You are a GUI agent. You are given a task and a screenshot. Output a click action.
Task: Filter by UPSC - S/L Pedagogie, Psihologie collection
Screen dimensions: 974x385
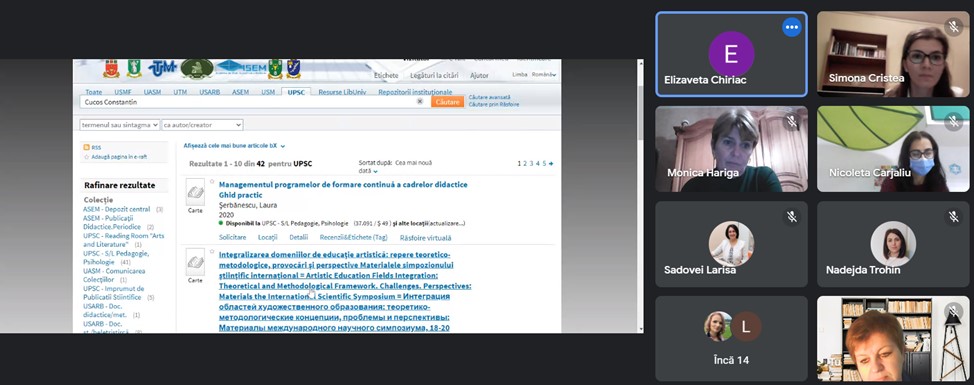(116, 258)
